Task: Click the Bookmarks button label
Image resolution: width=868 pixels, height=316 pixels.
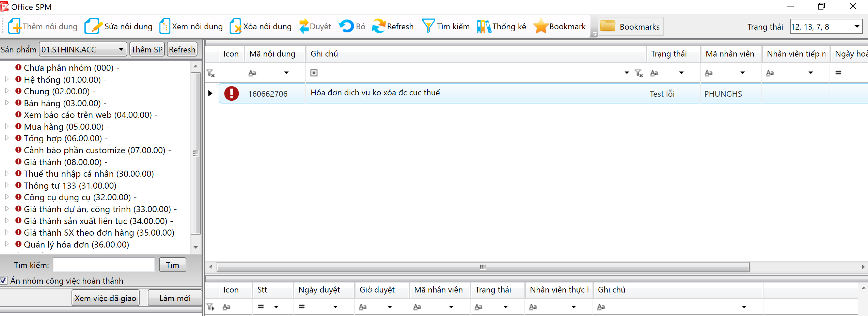Action: coord(640,27)
